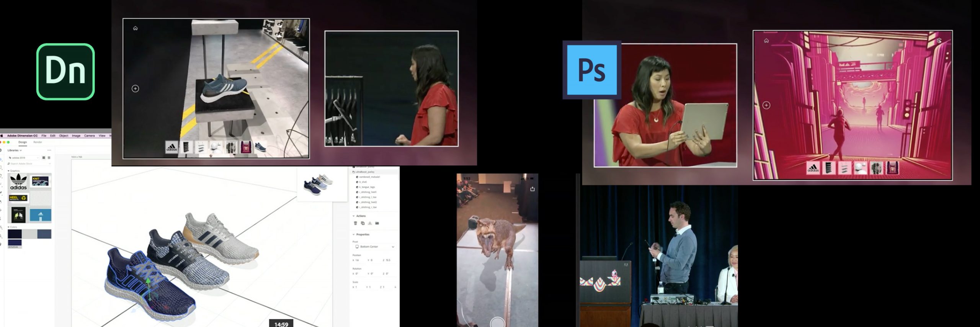
Task: Pick the light gray color swatch
Action: (x=30, y=234)
